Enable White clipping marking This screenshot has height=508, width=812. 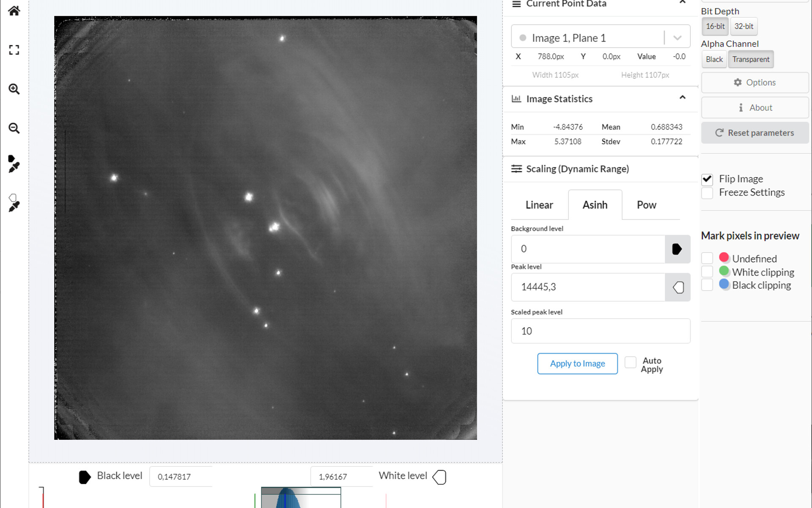click(707, 271)
